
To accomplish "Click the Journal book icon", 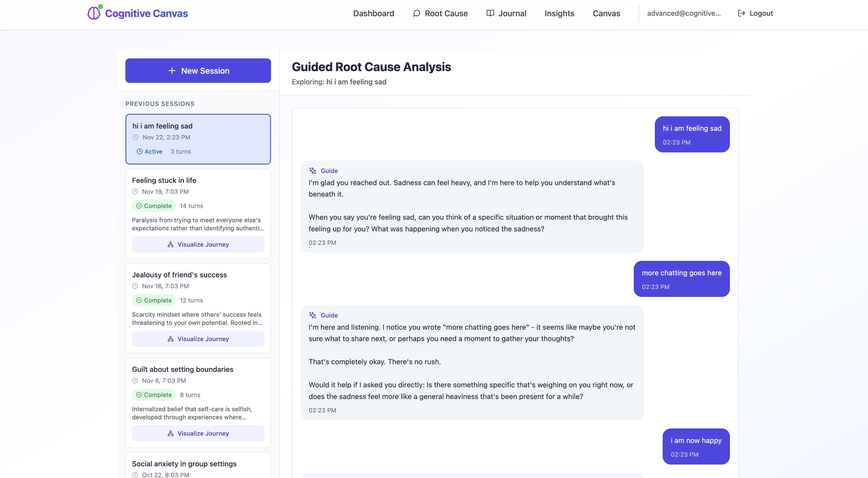I will click(x=490, y=13).
